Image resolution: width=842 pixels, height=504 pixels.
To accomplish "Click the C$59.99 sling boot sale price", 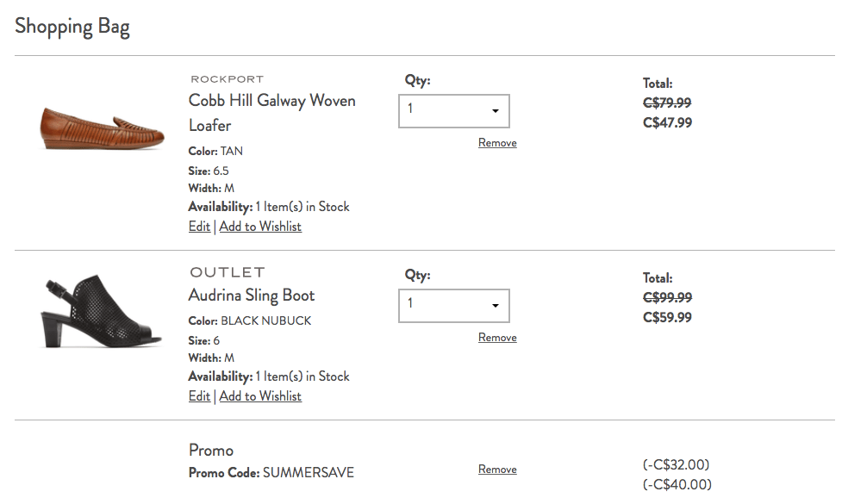I will [667, 318].
